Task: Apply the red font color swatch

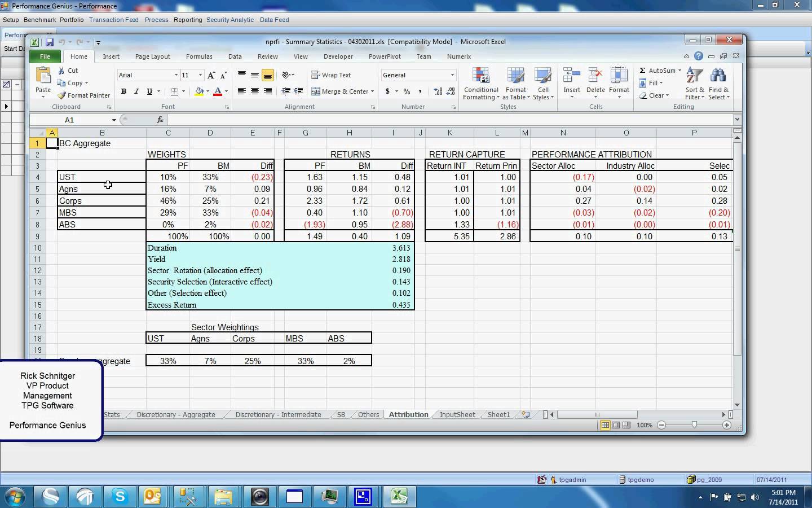Action: point(218,91)
